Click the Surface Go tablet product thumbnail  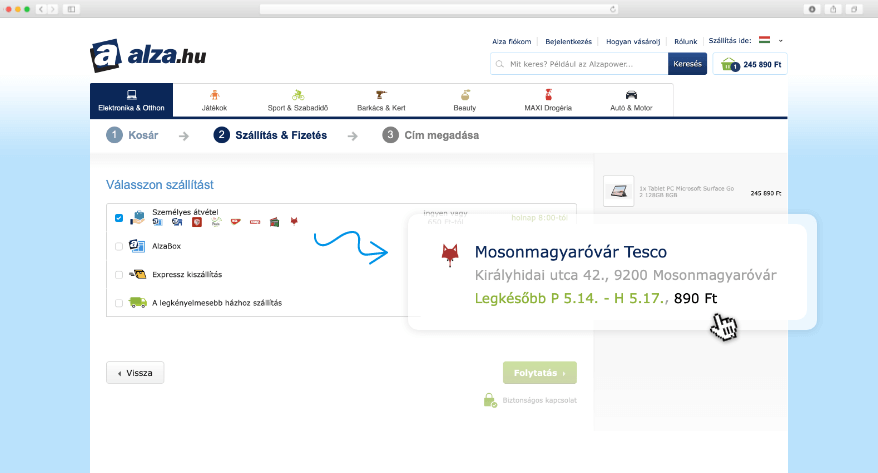(619, 191)
